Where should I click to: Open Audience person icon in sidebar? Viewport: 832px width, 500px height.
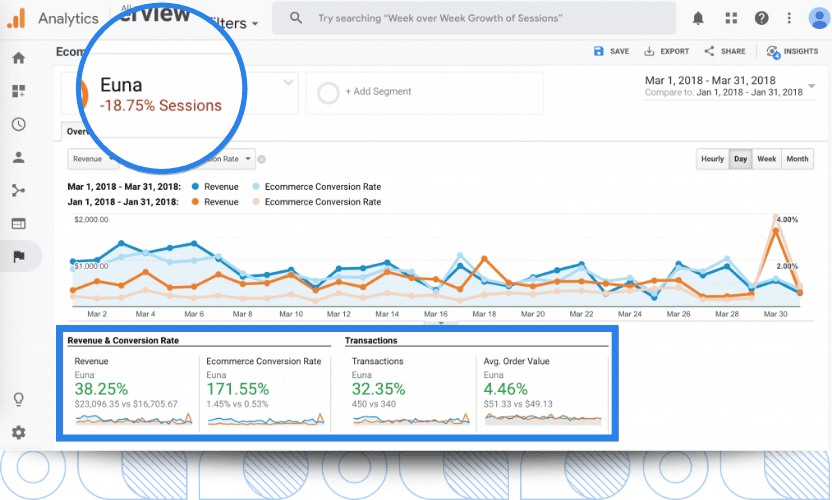tap(19, 157)
